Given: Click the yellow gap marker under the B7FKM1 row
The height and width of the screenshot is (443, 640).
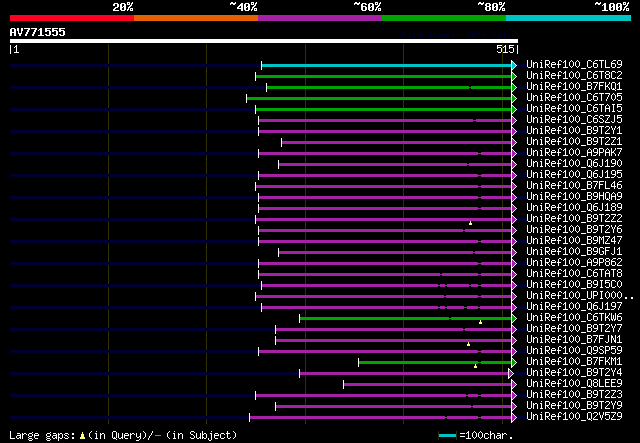Looking at the screenshot, I should (476, 367).
